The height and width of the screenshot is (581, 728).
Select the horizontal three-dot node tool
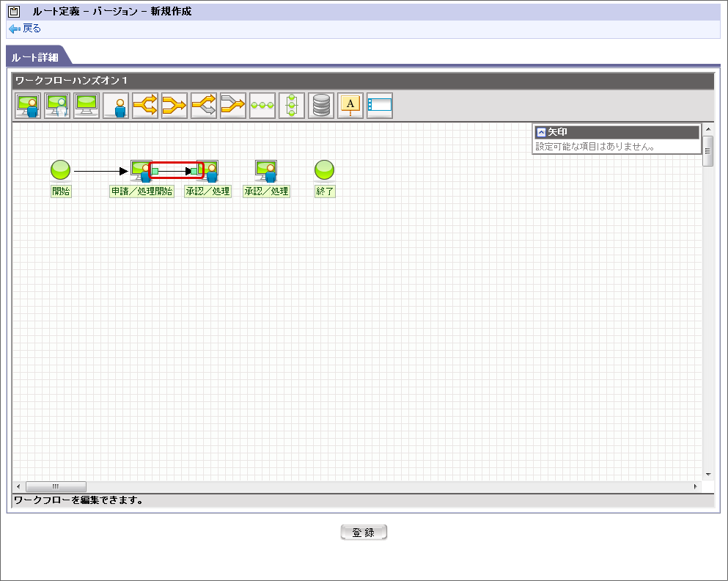pos(262,106)
